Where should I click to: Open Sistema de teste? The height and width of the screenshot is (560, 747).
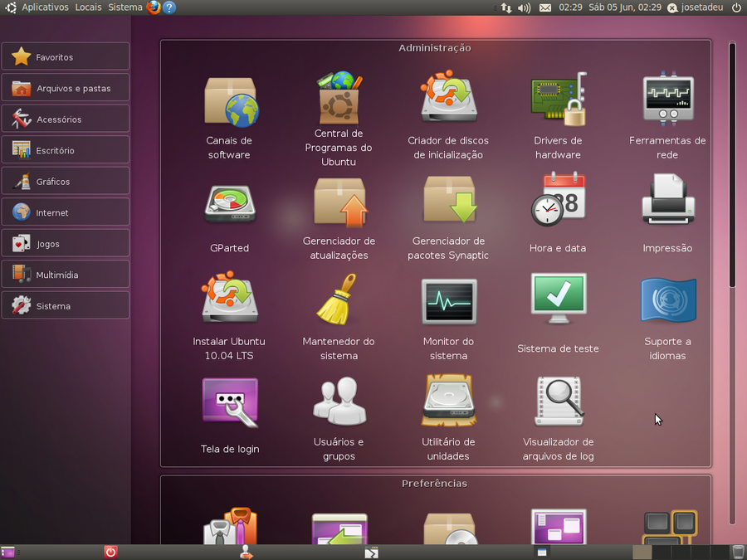coord(558,314)
